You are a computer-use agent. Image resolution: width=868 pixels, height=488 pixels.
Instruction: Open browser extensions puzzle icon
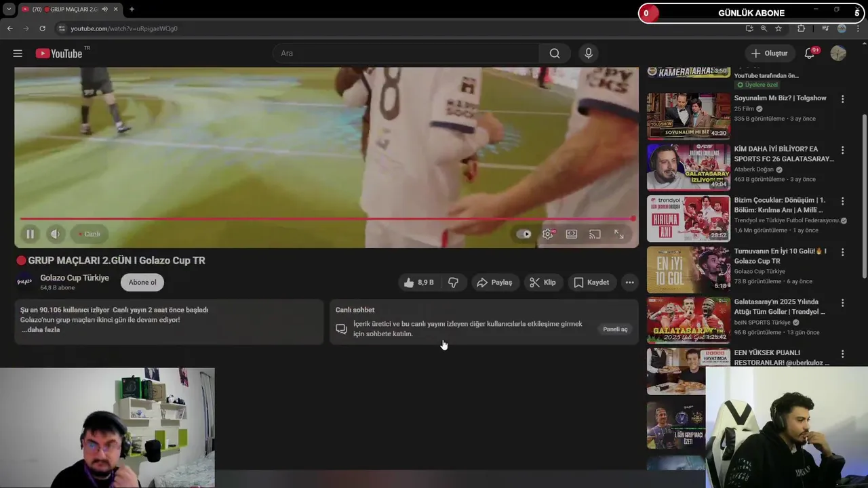[801, 28]
